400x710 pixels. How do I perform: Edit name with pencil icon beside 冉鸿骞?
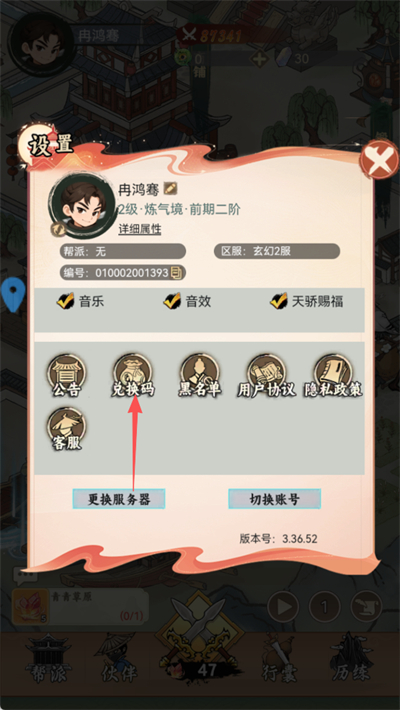[171, 188]
